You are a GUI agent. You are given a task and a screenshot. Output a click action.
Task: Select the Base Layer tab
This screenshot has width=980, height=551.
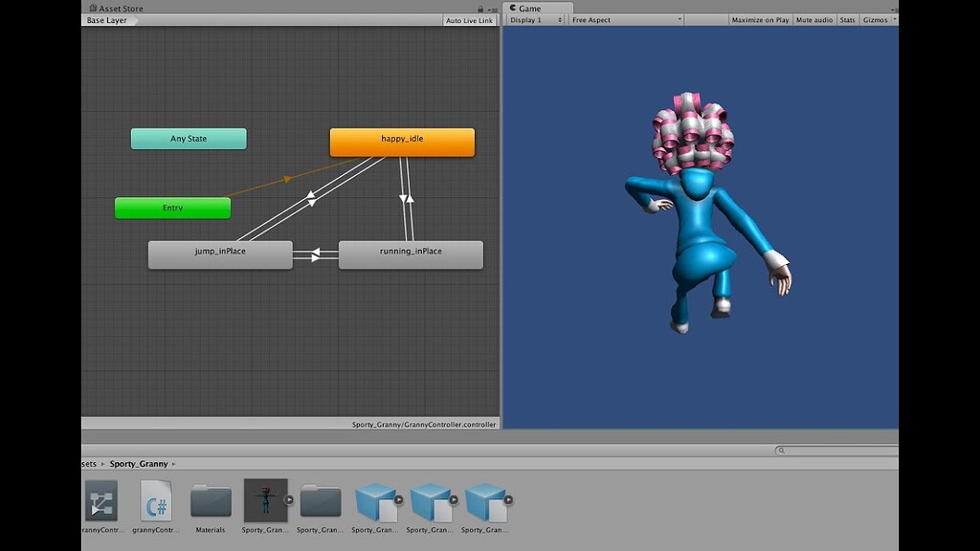(x=105, y=19)
